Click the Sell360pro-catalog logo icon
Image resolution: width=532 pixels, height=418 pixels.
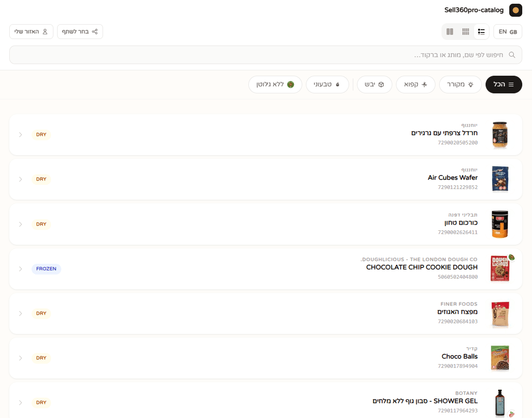515,10
